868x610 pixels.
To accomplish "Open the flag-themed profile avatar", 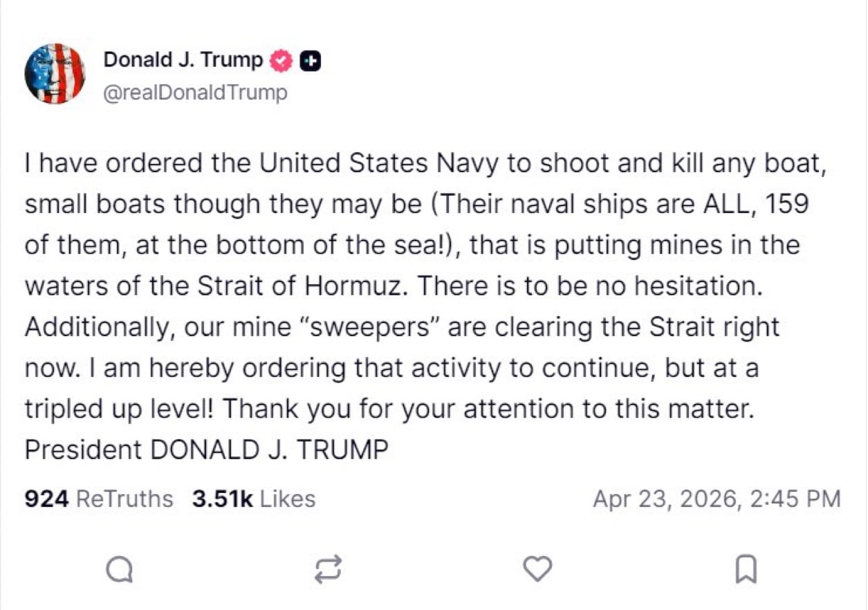I will tap(55, 74).
